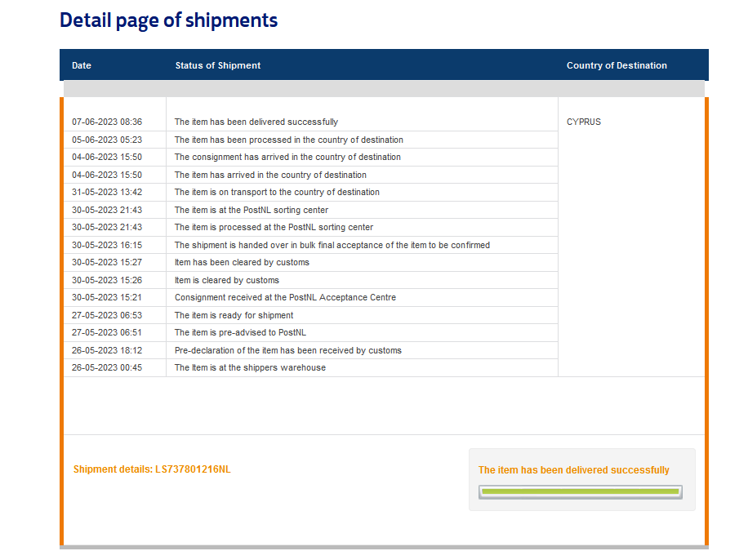Click 'The item is pre-advised to PostNL' row
This screenshot has height=560, width=748.
pyautogui.click(x=240, y=332)
